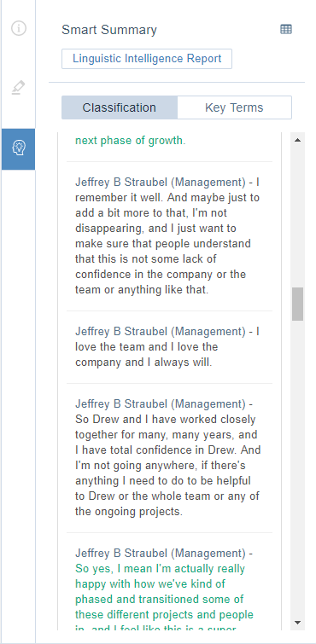Select the 'I love the team' statement
Viewport: 316px width, 644px height.
tap(169, 347)
